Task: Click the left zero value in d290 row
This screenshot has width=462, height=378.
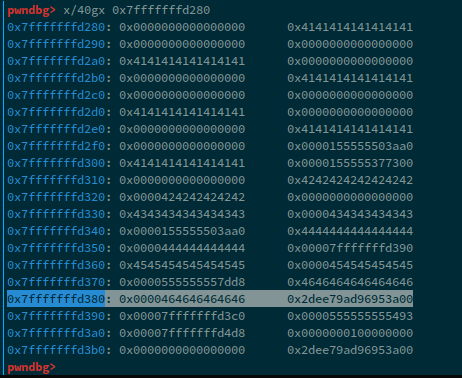Action: [x=182, y=44]
